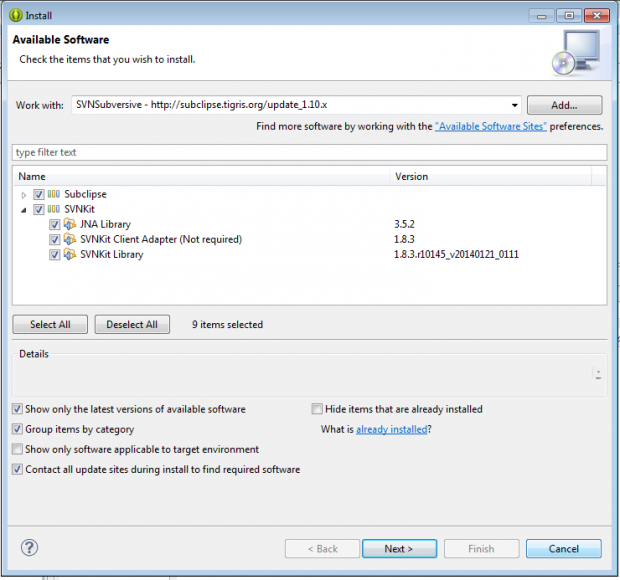Click the type filter text field

310,153
